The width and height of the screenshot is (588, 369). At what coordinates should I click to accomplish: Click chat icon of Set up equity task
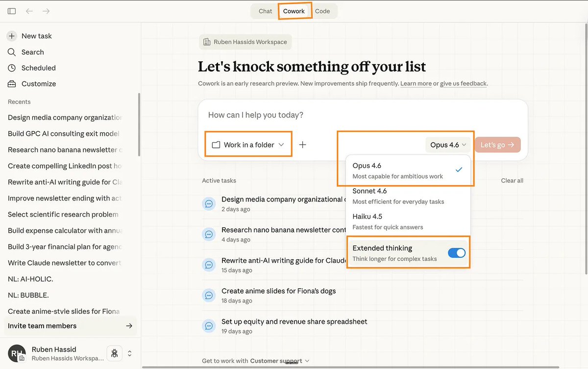209,325
